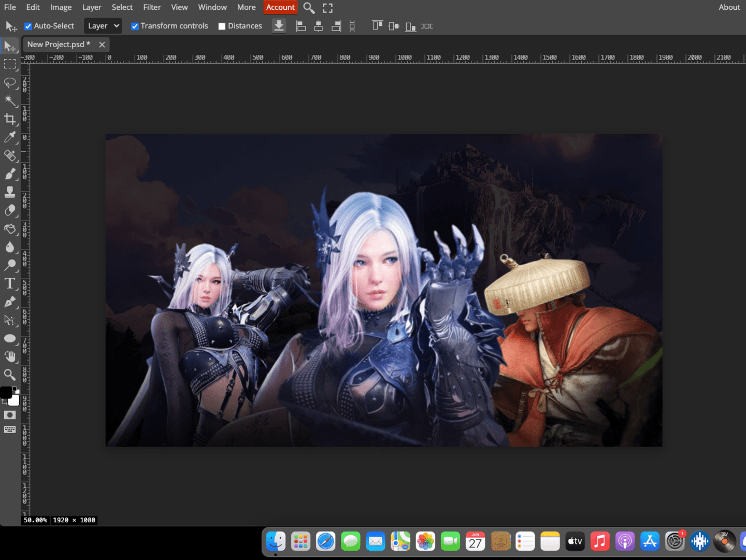
Task: Open the search magnifier in menu bar
Action: [x=309, y=8]
